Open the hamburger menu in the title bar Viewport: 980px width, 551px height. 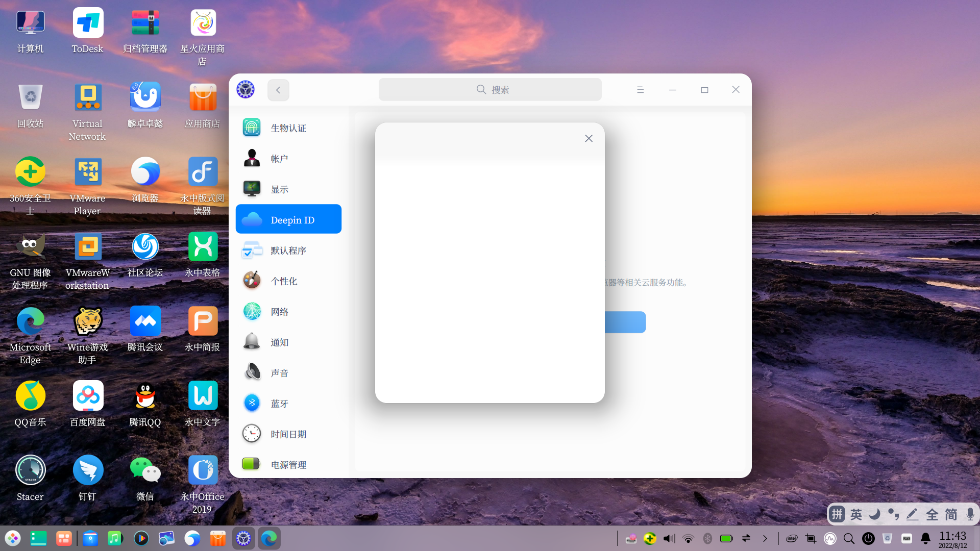[640, 90]
